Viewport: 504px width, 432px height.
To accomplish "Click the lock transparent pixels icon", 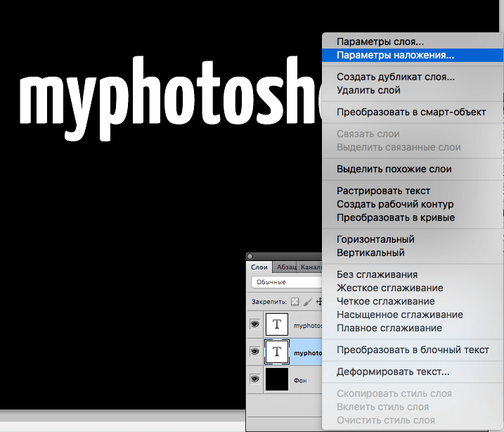I will pos(295,301).
